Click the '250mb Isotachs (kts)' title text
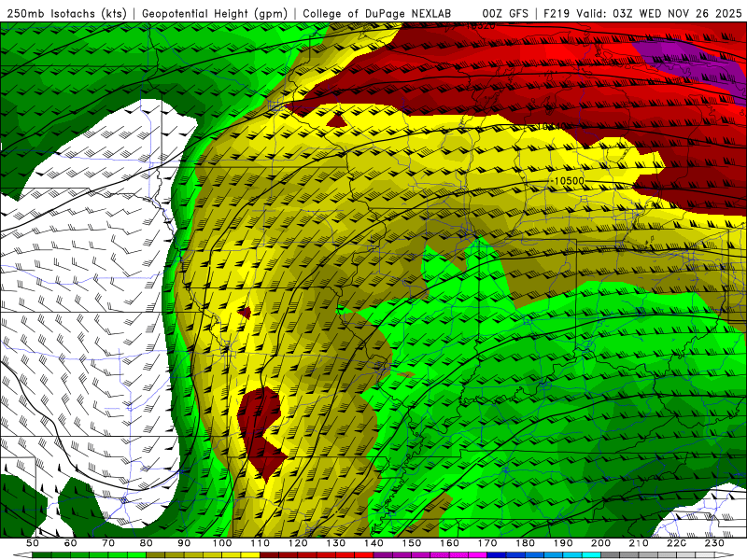This screenshot has width=747, height=560. tap(66, 13)
